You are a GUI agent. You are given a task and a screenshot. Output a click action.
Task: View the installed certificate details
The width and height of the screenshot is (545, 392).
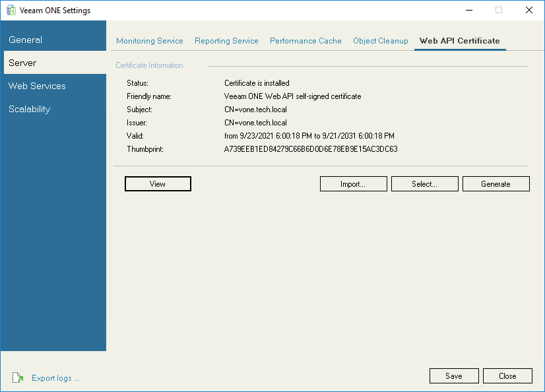(x=158, y=183)
